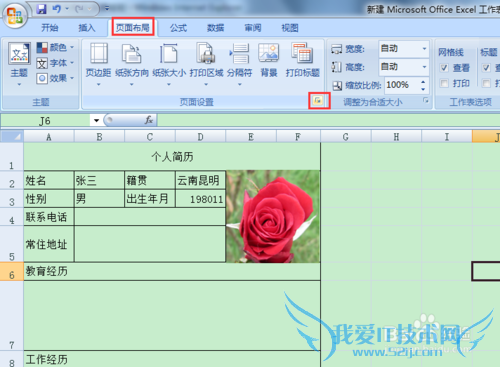Click the 缩放比例 100% field

pyautogui.click(x=401, y=85)
